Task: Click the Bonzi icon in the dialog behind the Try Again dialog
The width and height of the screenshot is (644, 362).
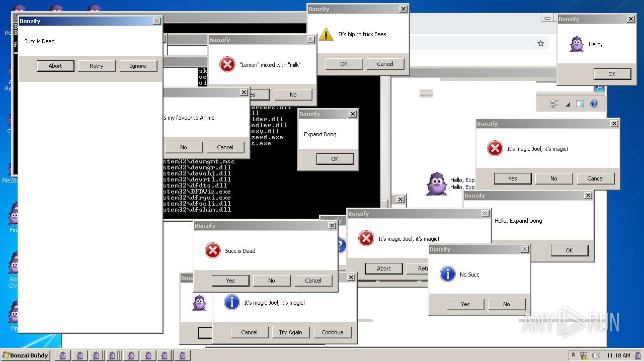Action: click(200, 302)
